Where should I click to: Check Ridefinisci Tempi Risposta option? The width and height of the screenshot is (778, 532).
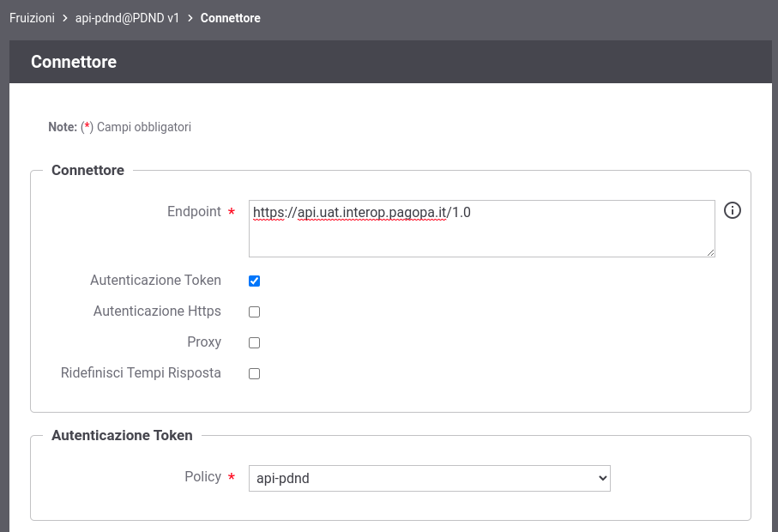(254, 374)
